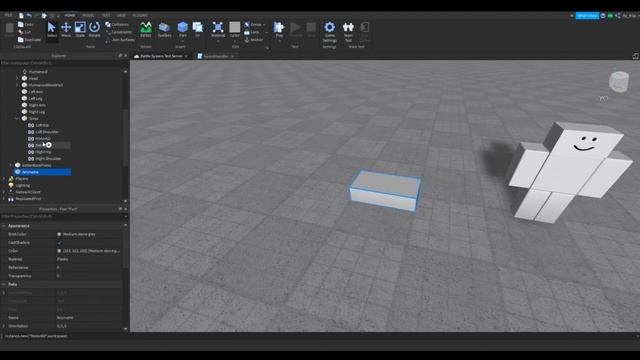Click the Lock tool button
The image size is (640, 360).
pos(252,32)
